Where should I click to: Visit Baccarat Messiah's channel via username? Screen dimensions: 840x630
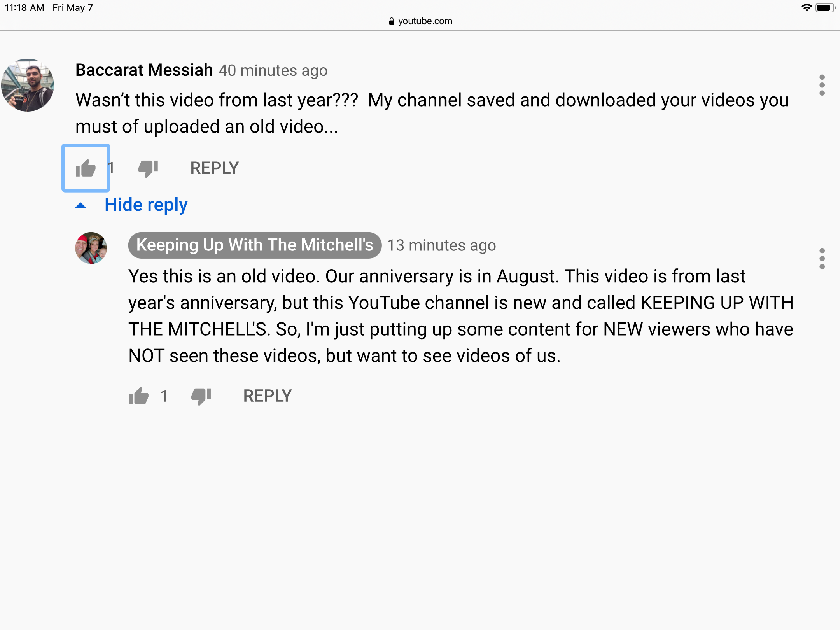(144, 70)
